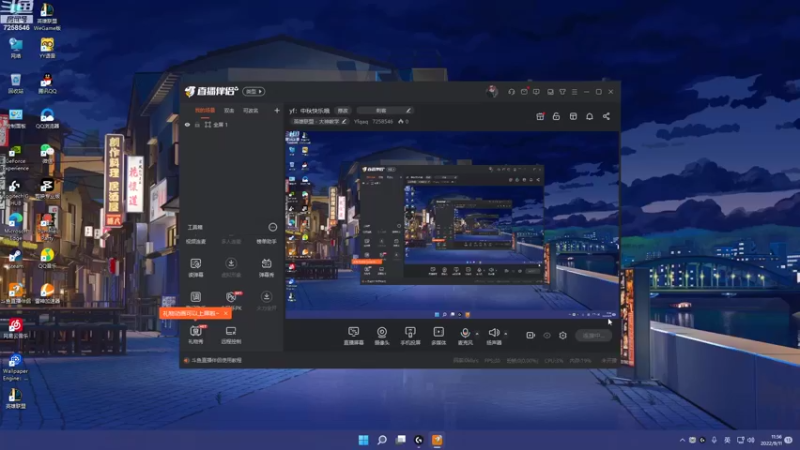The image size is (800, 450).
Task: Click the microphone icon in bottom bar
Action: click(465, 333)
